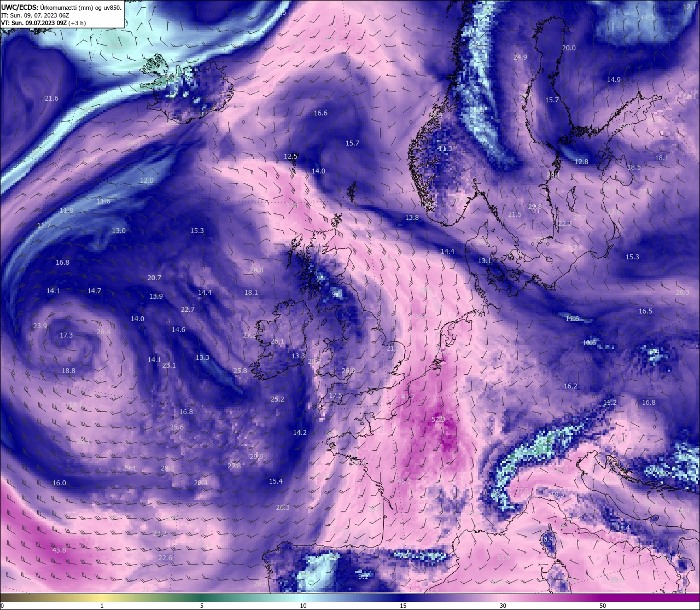Screen dimensions: 700x610
Task: Click the 43.8 value in the magenta area
Action: 59,550
